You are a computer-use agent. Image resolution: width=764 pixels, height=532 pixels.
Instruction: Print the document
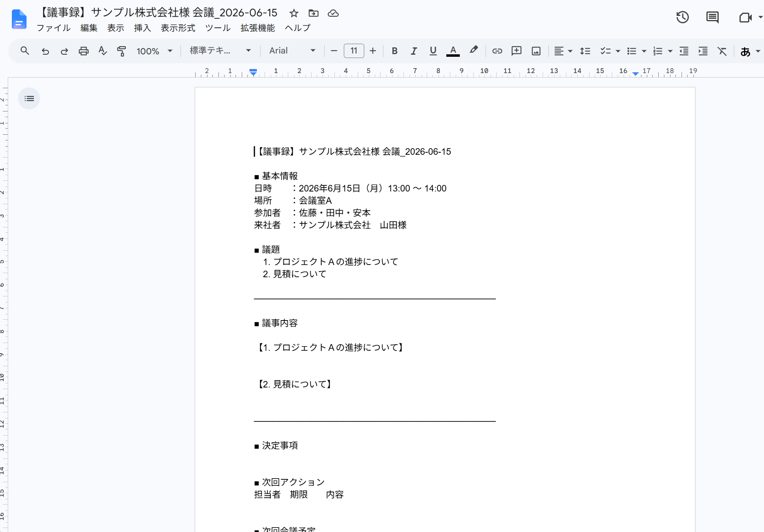[83, 51]
